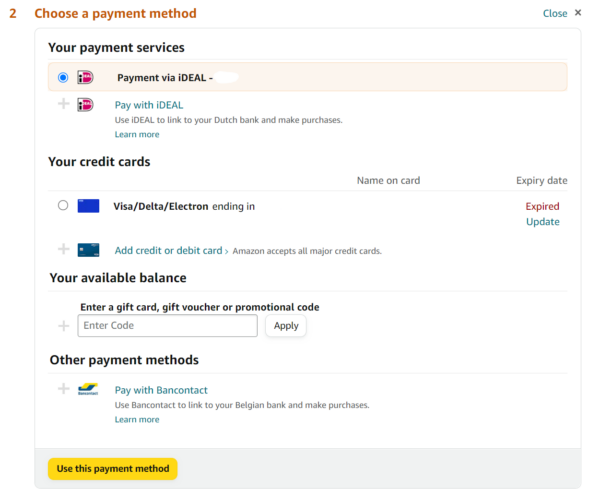Click Apply to redeem the code
Screen dimensions: 600x503
point(286,326)
